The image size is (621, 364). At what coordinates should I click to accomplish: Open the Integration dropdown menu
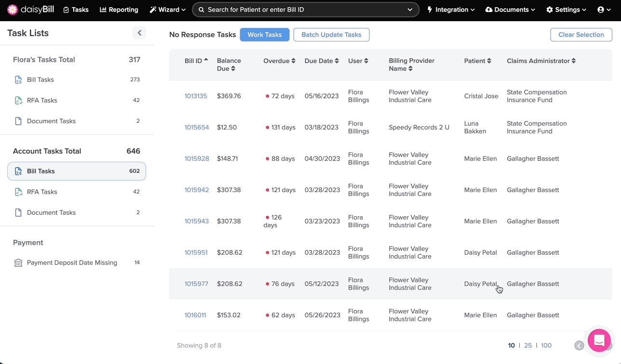pyautogui.click(x=451, y=10)
